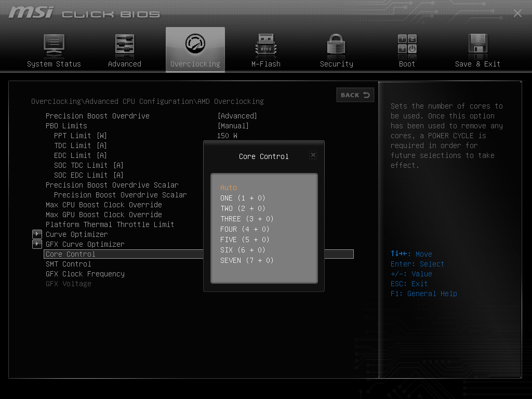Select SOC EDC Limit [A] row
Screen dimensions: 532x399
[x=88, y=175]
